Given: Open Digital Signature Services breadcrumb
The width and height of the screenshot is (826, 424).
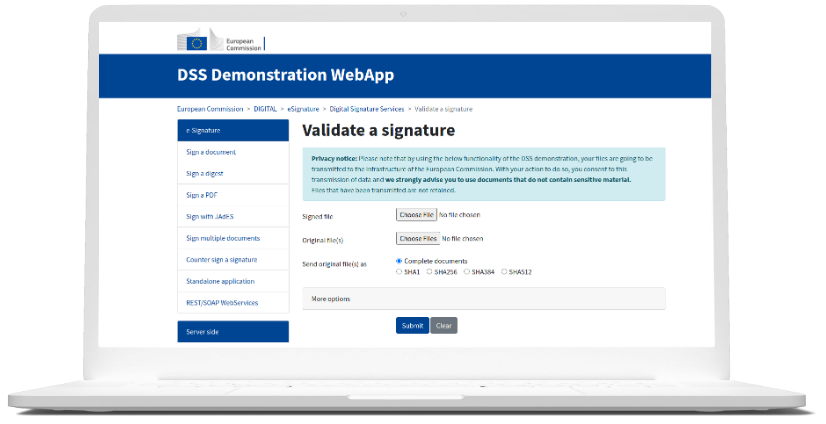Looking at the screenshot, I should pyautogui.click(x=367, y=109).
